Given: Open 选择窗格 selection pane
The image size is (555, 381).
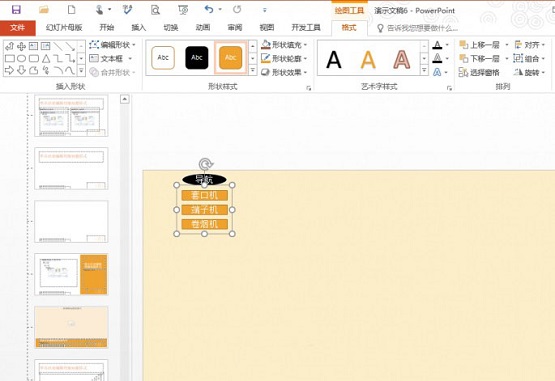Looking at the screenshot, I should (479, 73).
